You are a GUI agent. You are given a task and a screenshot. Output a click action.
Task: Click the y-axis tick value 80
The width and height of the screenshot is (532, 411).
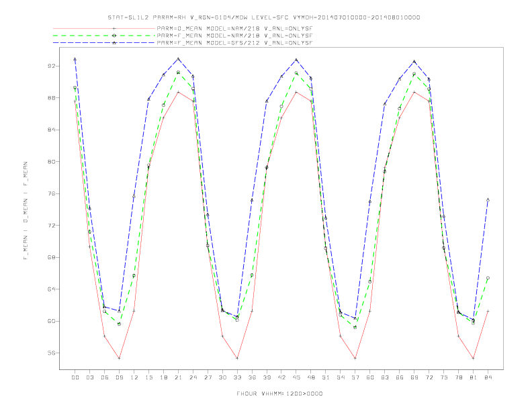(x=51, y=161)
